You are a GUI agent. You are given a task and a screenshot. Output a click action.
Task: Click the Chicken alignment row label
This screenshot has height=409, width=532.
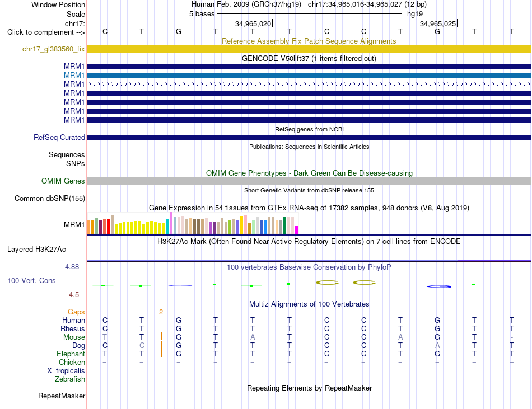pyautogui.click(x=72, y=363)
